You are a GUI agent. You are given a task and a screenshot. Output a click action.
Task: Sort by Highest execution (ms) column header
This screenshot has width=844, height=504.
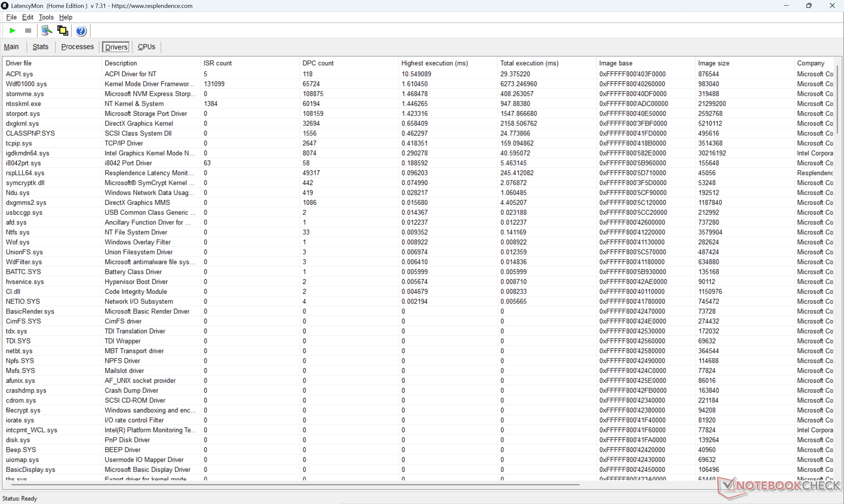[448, 63]
